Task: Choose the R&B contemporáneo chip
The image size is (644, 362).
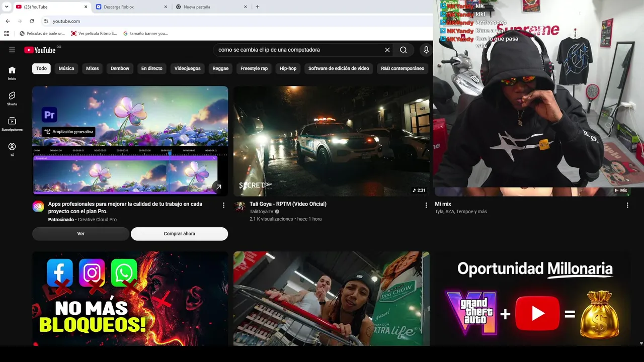Action: pos(403,68)
